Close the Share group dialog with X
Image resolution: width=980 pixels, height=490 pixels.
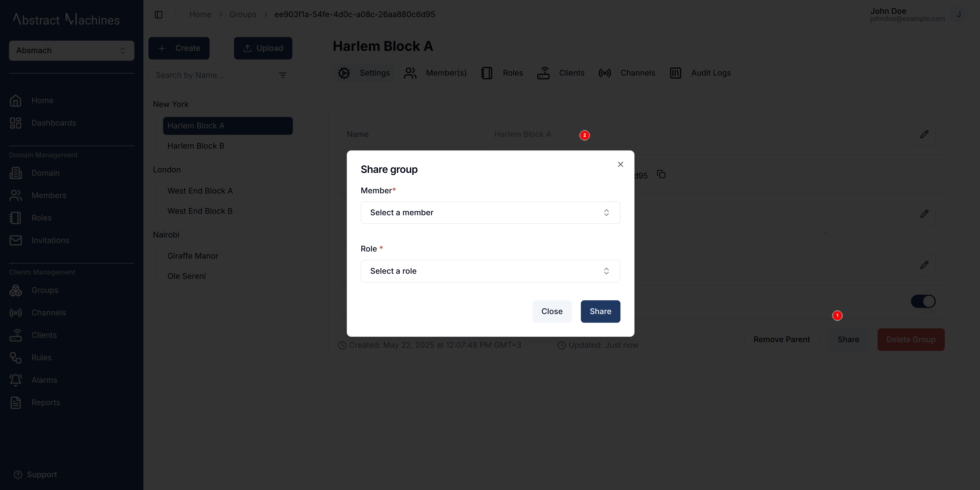[x=620, y=164]
